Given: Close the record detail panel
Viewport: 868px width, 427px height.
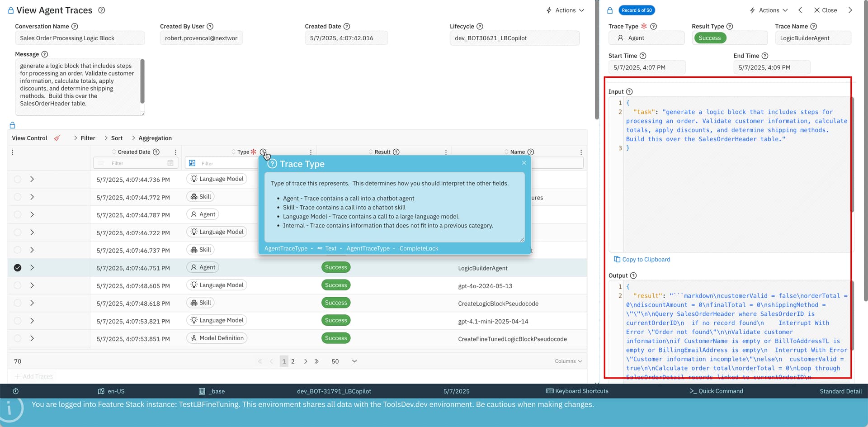Looking at the screenshot, I should click(x=826, y=10).
